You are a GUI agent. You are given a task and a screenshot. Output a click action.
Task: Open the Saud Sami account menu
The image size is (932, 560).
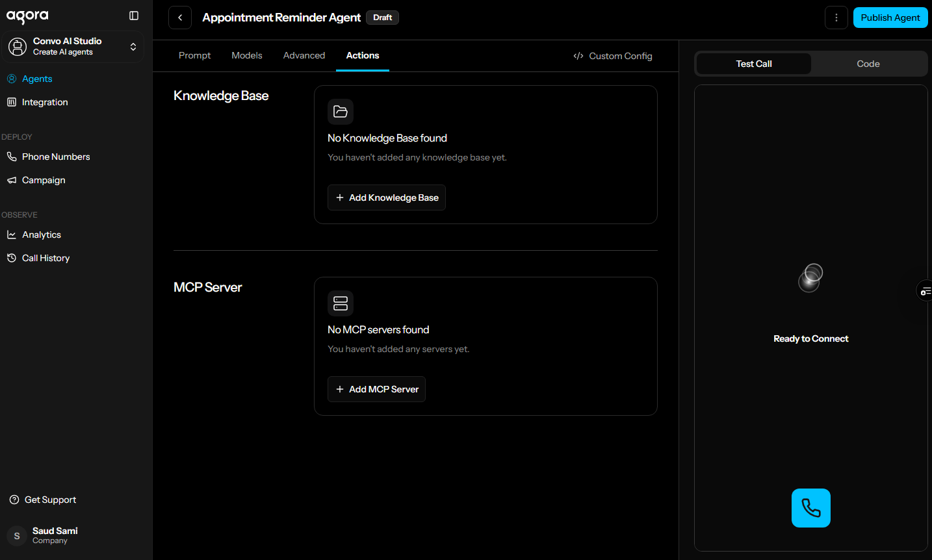point(55,535)
